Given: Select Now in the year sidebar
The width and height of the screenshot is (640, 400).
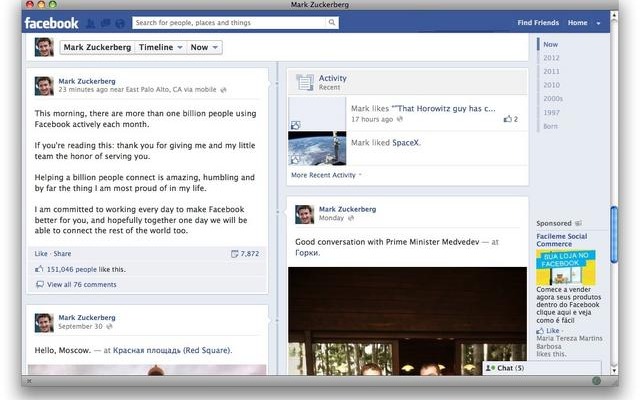Looking at the screenshot, I should coord(550,44).
